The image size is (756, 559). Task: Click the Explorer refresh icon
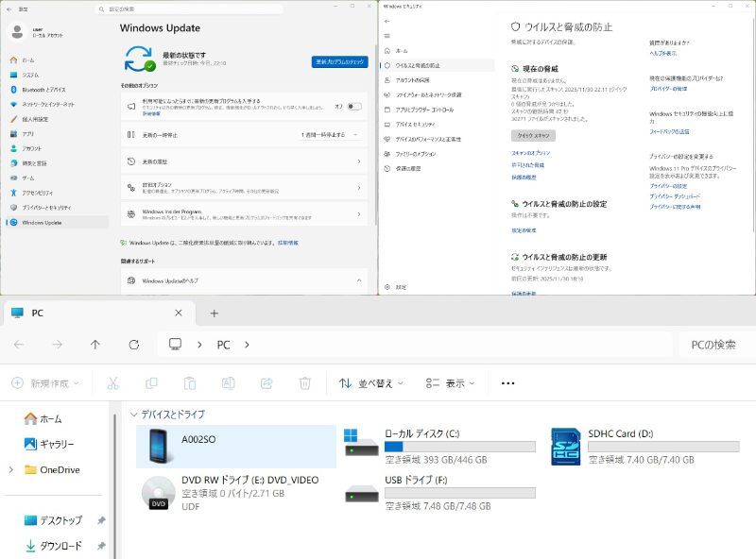pos(134,345)
